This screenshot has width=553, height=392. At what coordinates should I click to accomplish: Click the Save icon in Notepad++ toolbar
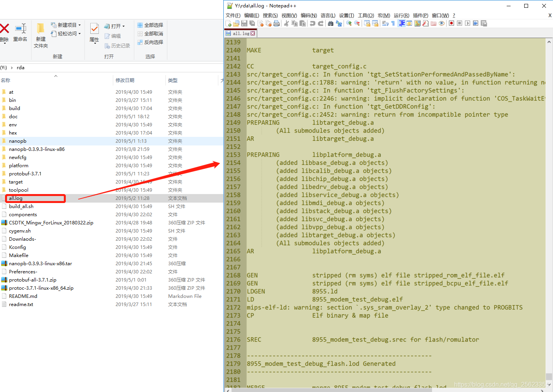[x=244, y=23]
